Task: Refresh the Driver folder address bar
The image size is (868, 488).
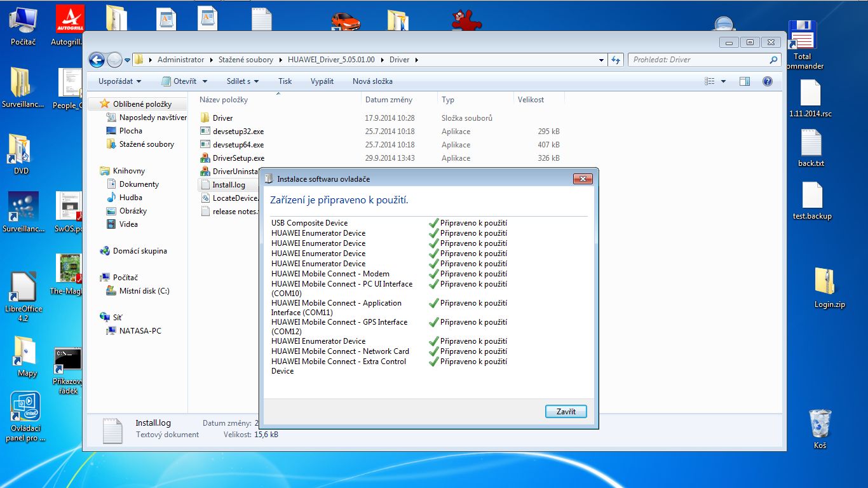Action: [x=616, y=60]
